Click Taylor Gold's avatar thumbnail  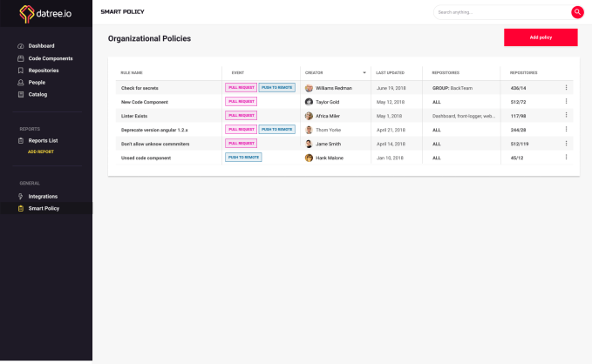pyautogui.click(x=309, y=102)
